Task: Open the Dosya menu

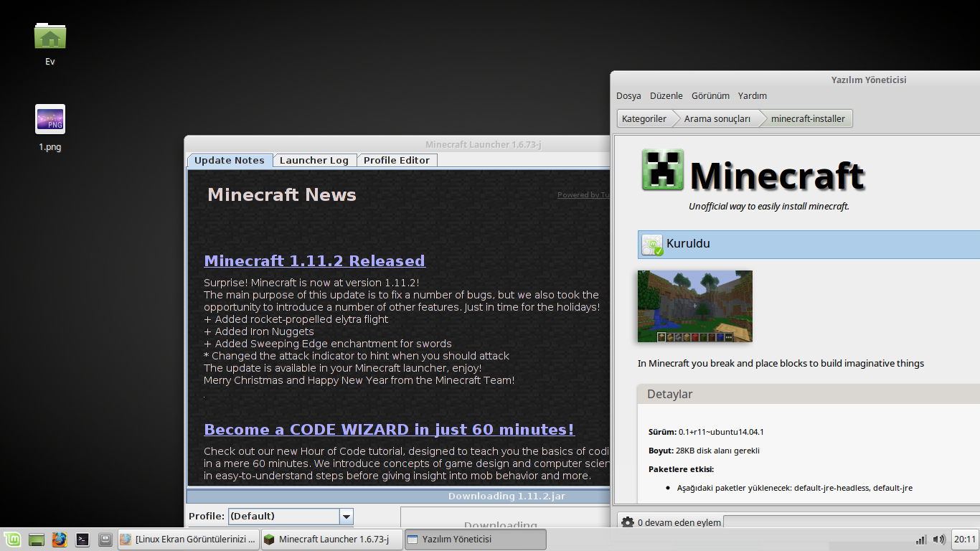Action: (x=628, y=95)
